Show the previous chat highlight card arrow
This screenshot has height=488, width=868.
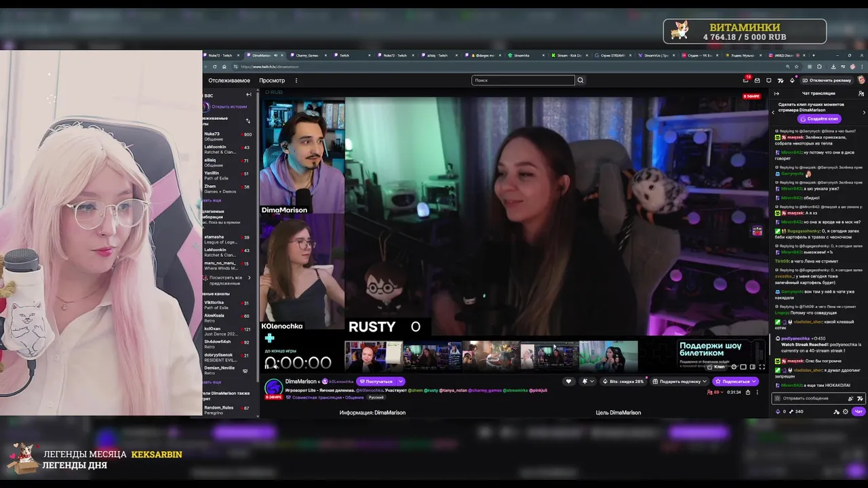click(x=772, y=112)
